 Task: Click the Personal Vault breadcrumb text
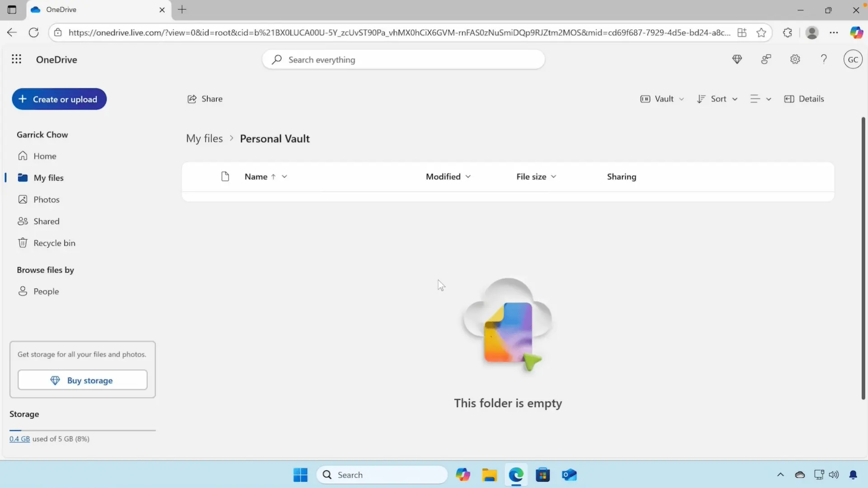coord(274,138)
